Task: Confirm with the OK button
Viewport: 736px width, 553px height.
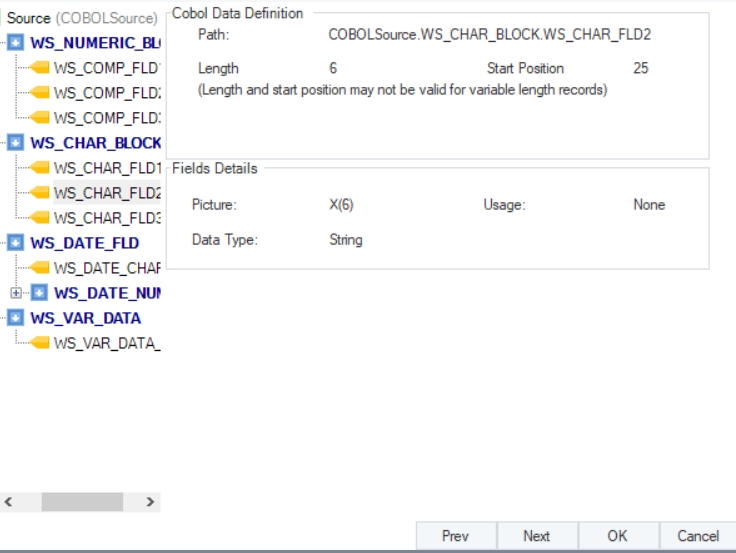Action: pos(617,536)
